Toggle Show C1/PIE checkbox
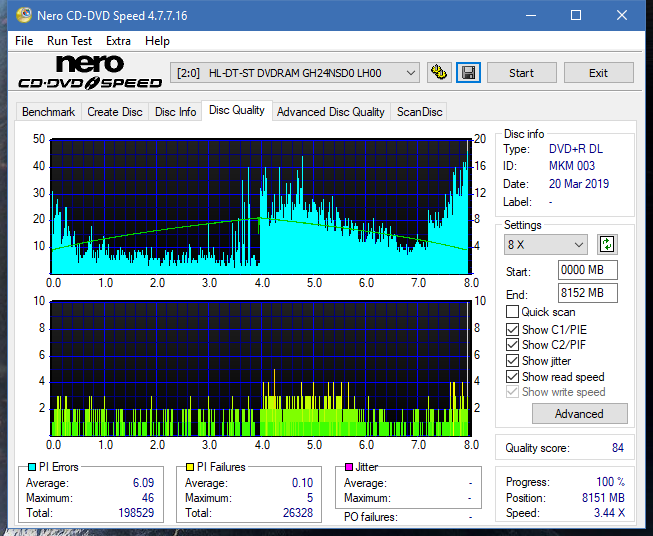The width and height of the screenshot is (653, 536). click(x=512, y=329)
